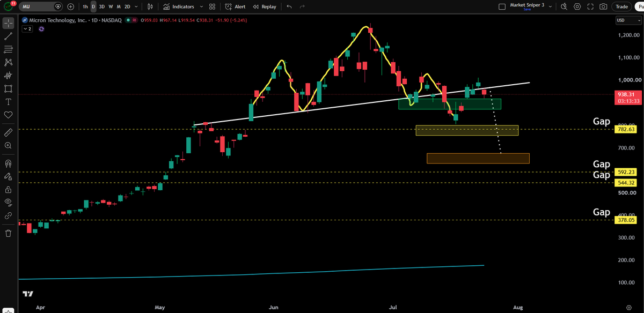Image resolution: width=644 pixels, height=313 pixels.
Task: Open time axis settings gear icon
Action: click(x=628, y=308)
